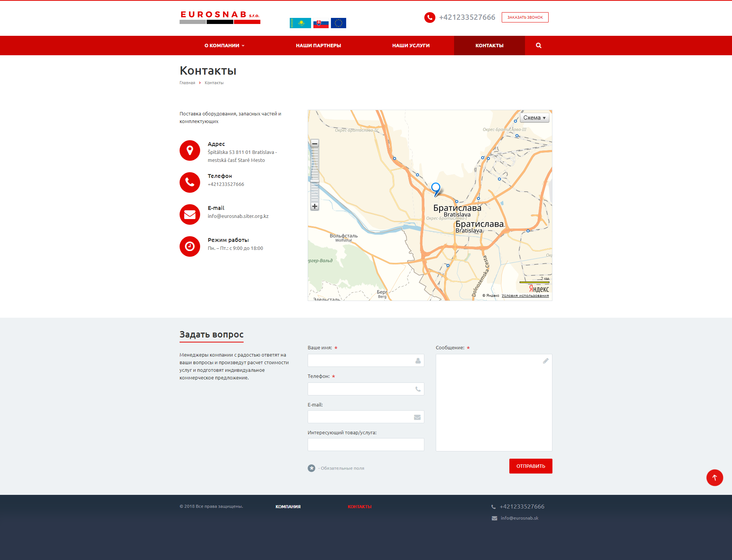Open the search magnifier in navbar
The height and width of the screenshot is (560, 732).
pos(538,45)
